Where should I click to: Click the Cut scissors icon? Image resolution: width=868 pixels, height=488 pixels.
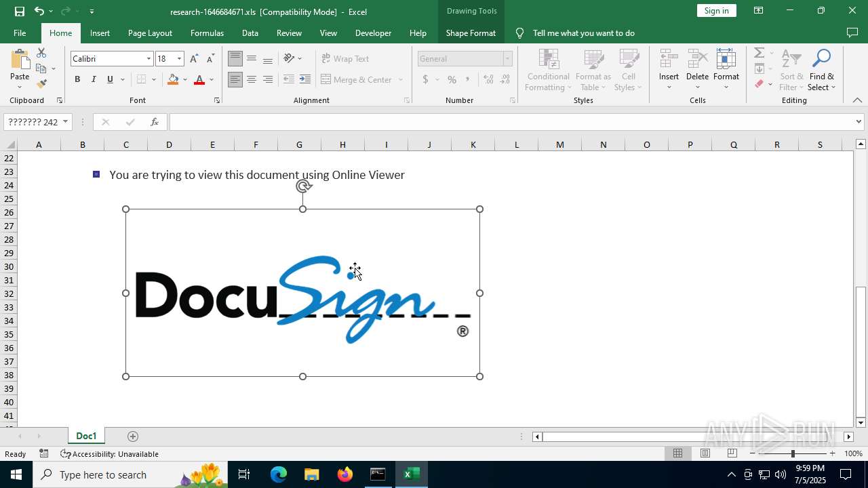(41, 53)
